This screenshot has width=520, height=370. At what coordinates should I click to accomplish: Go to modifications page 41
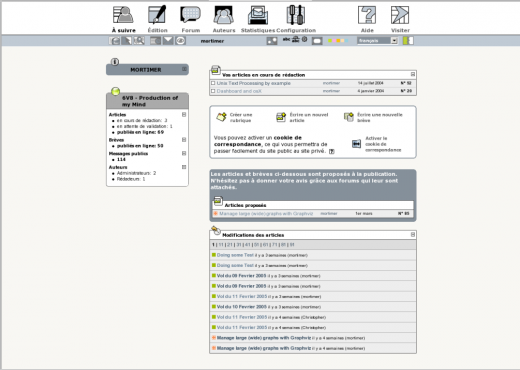pyautogui.click(x=248, y=245)
